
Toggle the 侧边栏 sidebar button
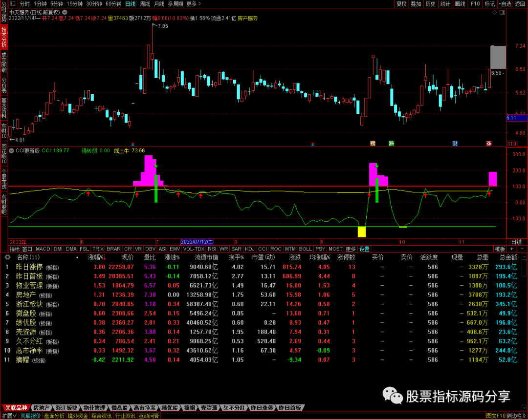(x=517, y=416)
